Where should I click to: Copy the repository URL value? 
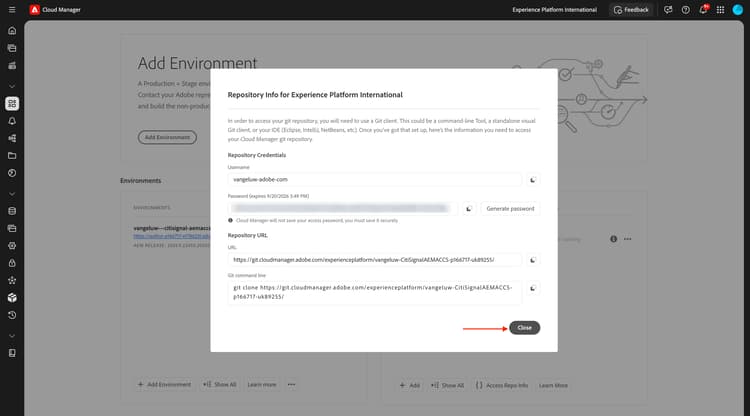tap(532, 260)
